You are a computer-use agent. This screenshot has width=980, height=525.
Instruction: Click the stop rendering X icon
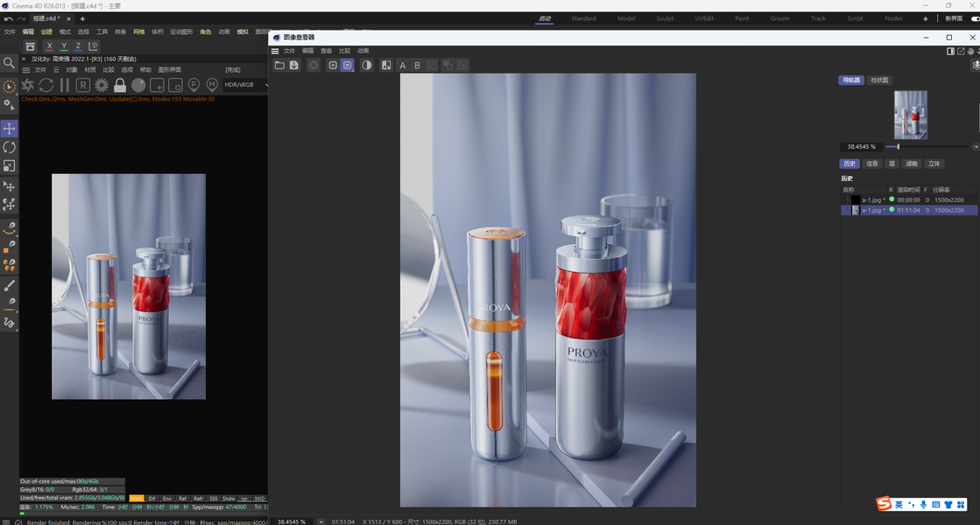(314, 65)
